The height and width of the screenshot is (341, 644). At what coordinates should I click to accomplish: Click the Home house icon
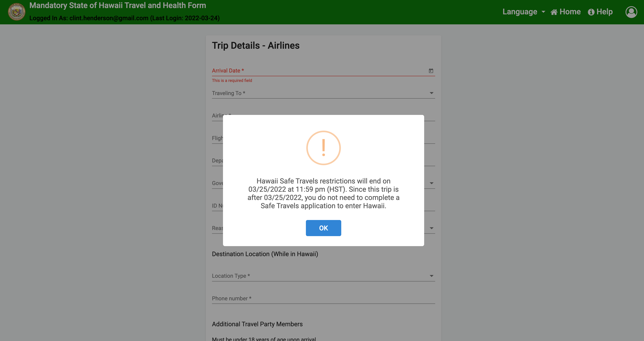pos(554,12)
